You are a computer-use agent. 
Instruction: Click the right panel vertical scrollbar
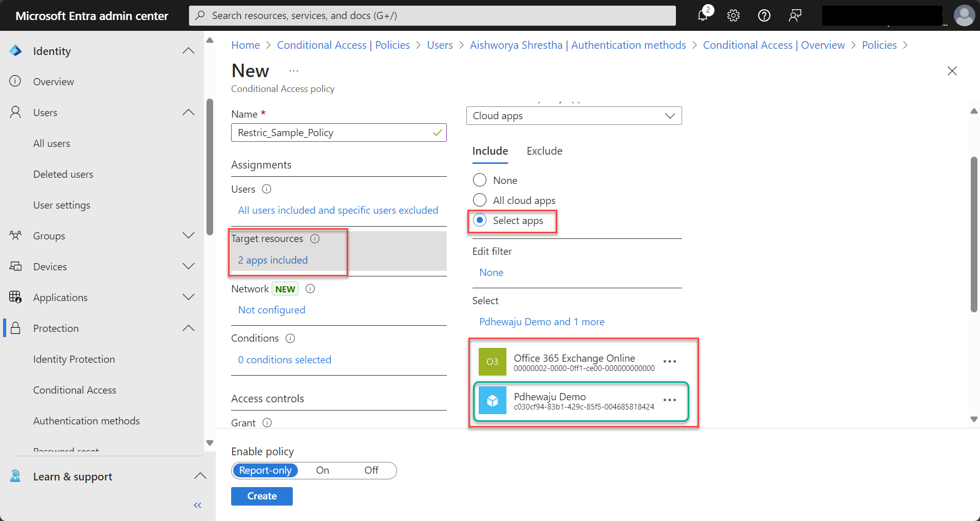tap(974, 234)
